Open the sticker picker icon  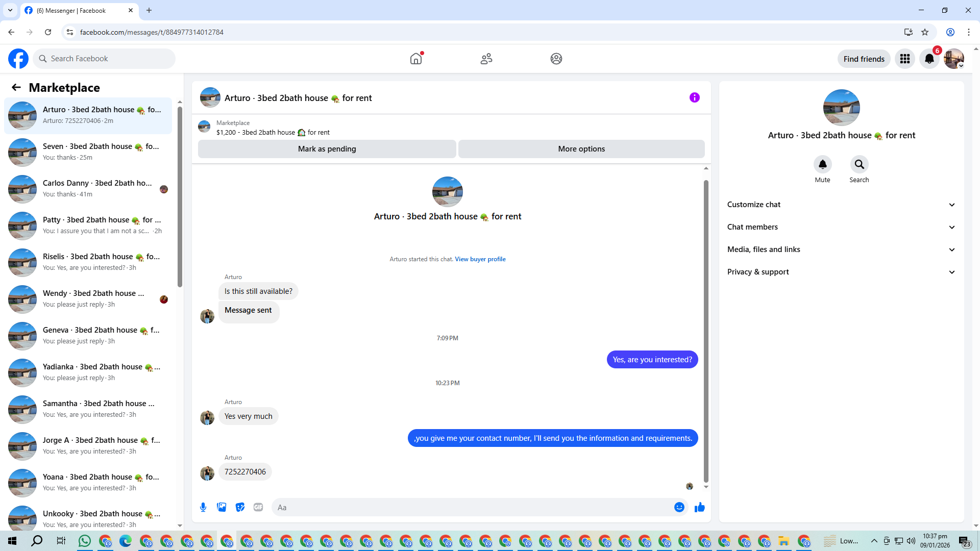click(x=240, y=507)
